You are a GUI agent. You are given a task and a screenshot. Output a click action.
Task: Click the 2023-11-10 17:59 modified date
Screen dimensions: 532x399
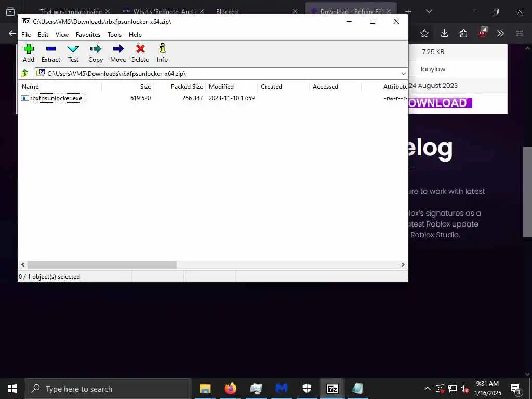click(x=232, y=98)
